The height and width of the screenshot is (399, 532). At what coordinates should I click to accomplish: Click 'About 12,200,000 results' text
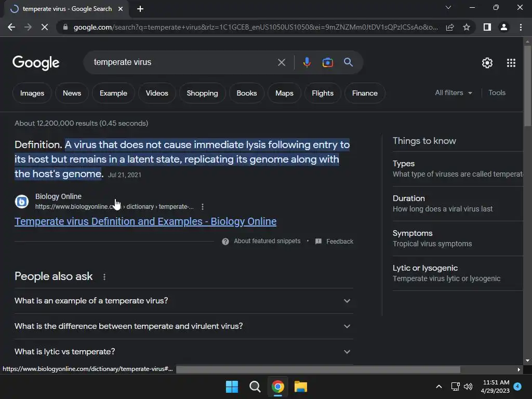coord(82,123)
